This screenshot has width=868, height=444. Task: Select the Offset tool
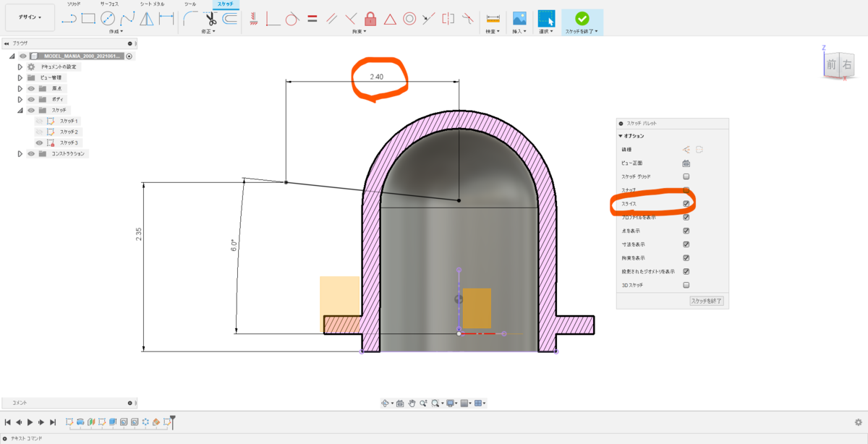tap(230, 19)
